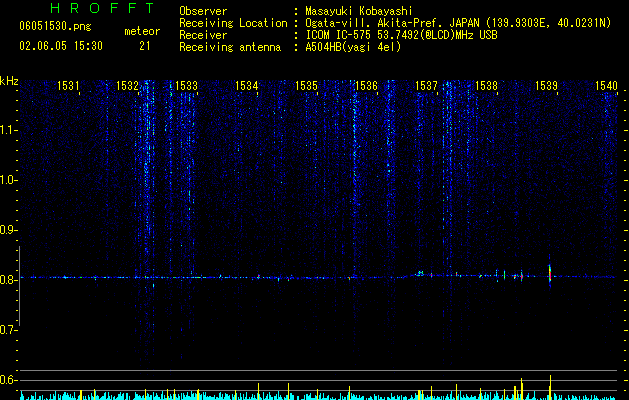Click the 1532 time marker
The image size is (629, 400).
(127, 85)
